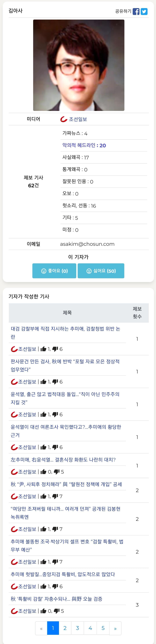The height and width of the screenshot is (644, 156).
Task: Go to page 2 of articles
Action: coord(65,628)
